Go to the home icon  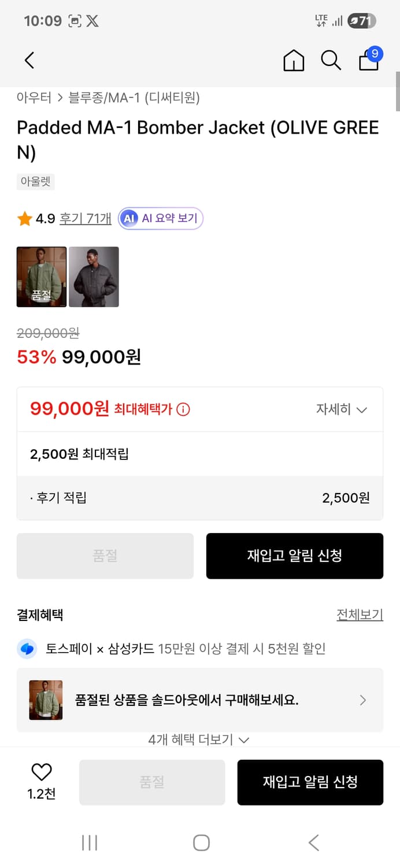coord(294,60)
